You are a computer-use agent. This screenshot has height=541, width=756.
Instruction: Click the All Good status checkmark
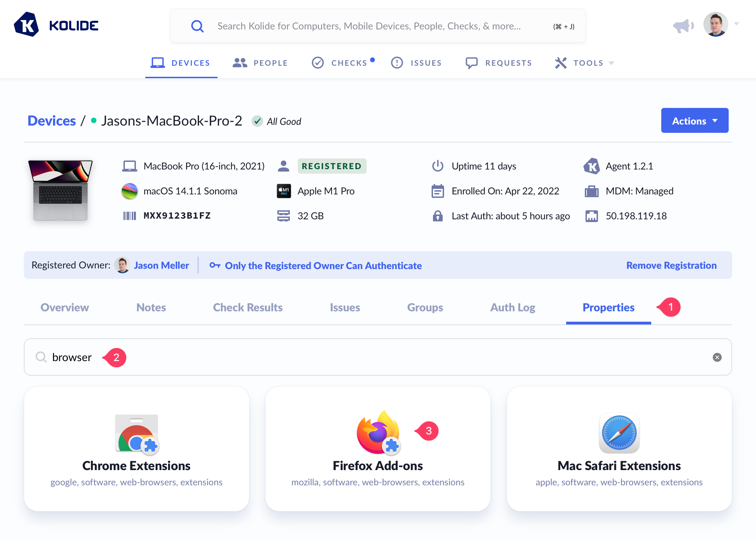257,121
